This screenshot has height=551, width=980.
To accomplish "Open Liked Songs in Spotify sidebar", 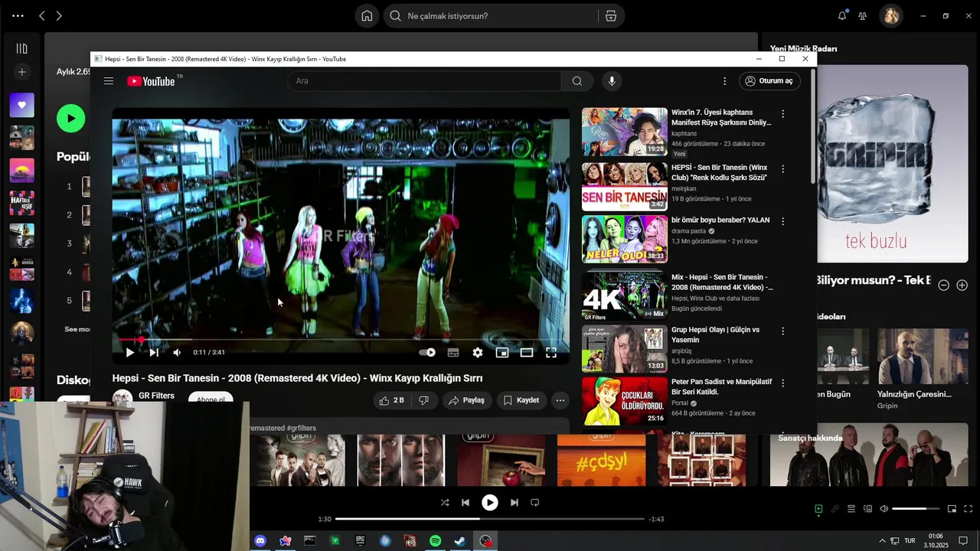I will pyautogui.click(x=21, y=105).
